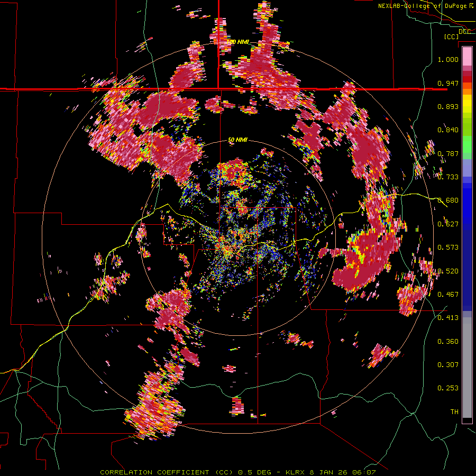Click the 0.307 legend value
Image resolution: width=476 pixels, height=476 pixels.
448,365
